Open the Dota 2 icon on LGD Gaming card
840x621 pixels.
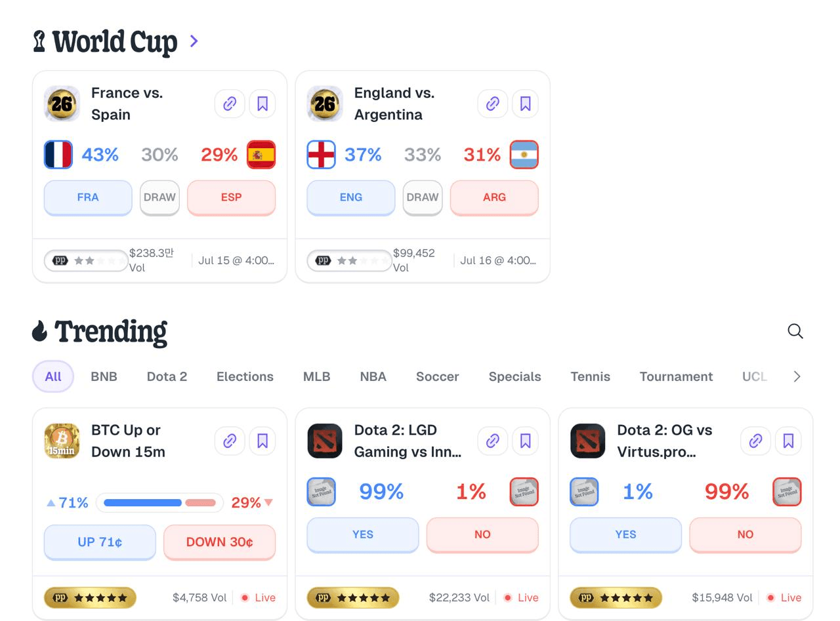(325, 441)
